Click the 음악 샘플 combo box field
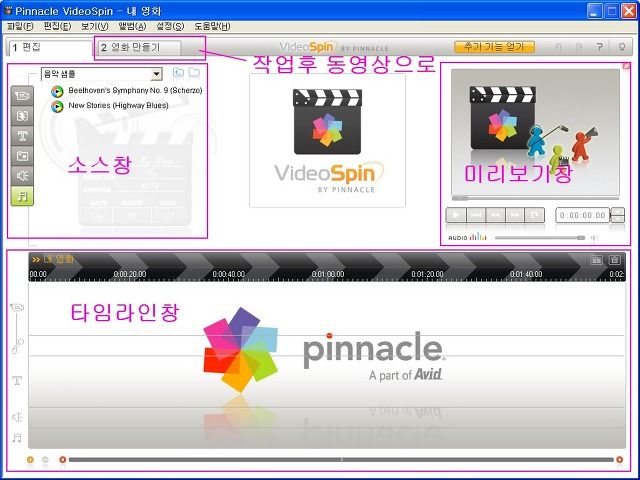Image resolution: width=640 pixels, height=480 pixels. point(102,74)
